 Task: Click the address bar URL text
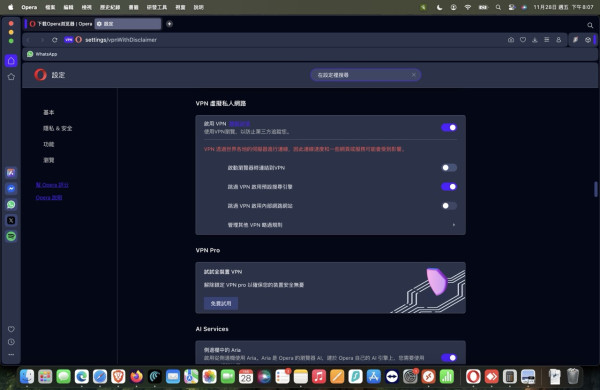click(x=121, y=40)
